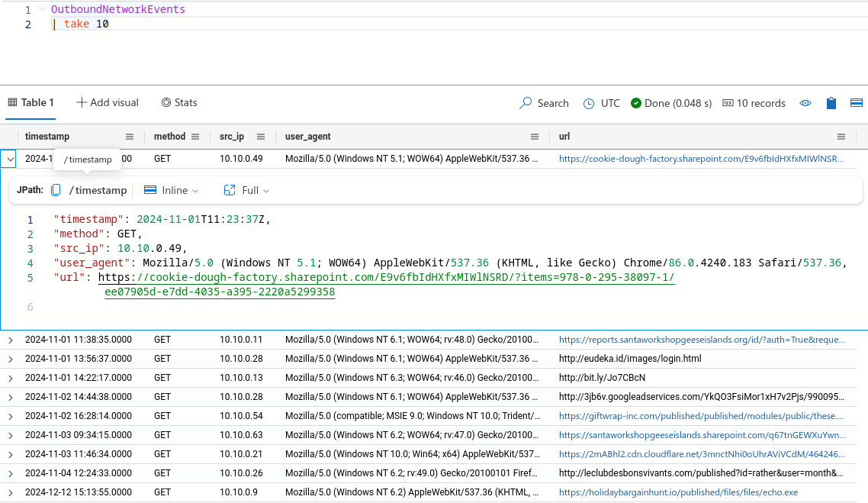Open the Stats tab
Screen dimensions: 868x503
click(179, 102)
